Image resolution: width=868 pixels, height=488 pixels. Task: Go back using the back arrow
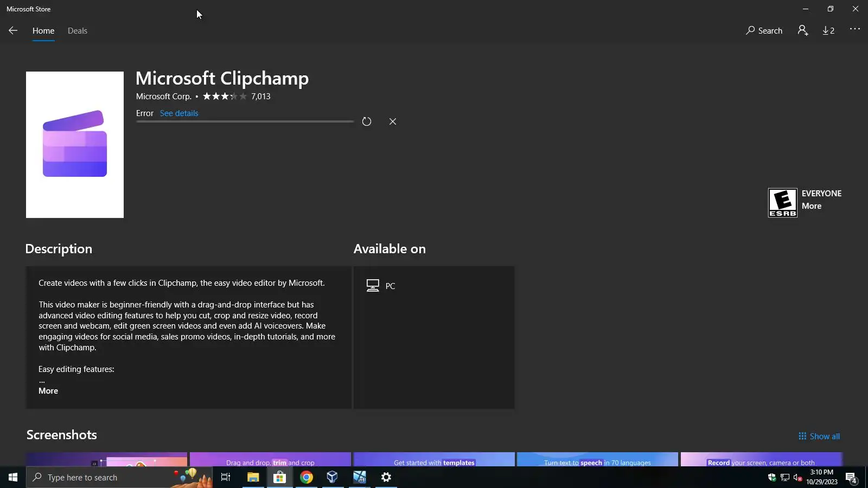13,31
